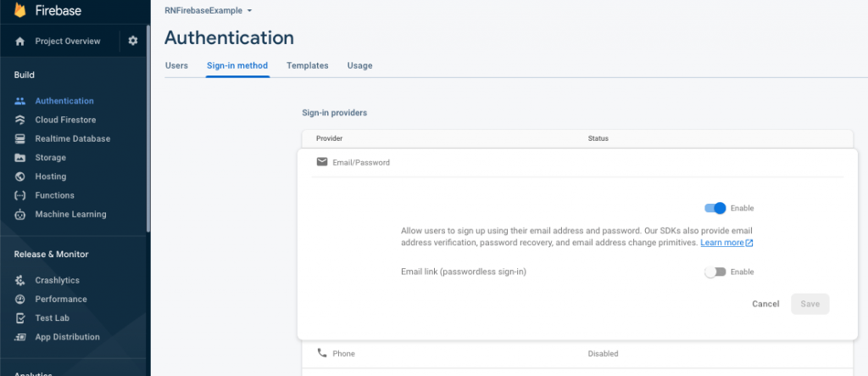Click the Realtime Database icon
The width and height of the screenshot is (868, 376).
20,138
